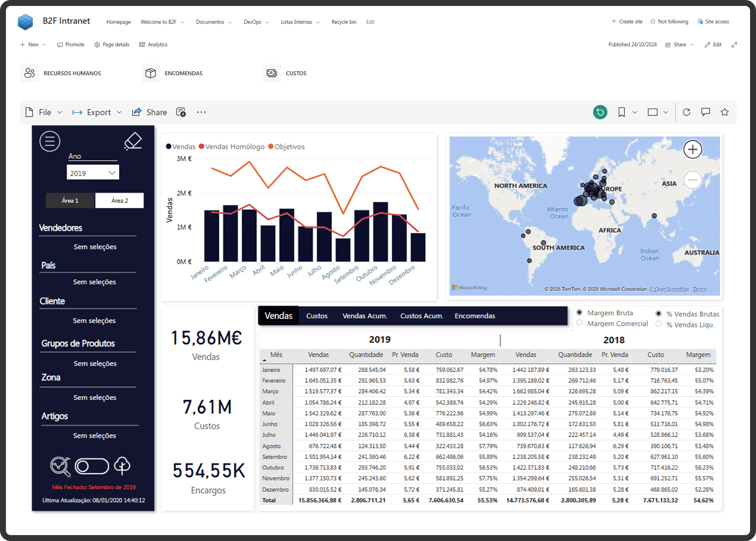
Task: Click the blue Edit navigation link
Action: pos(370,22)
